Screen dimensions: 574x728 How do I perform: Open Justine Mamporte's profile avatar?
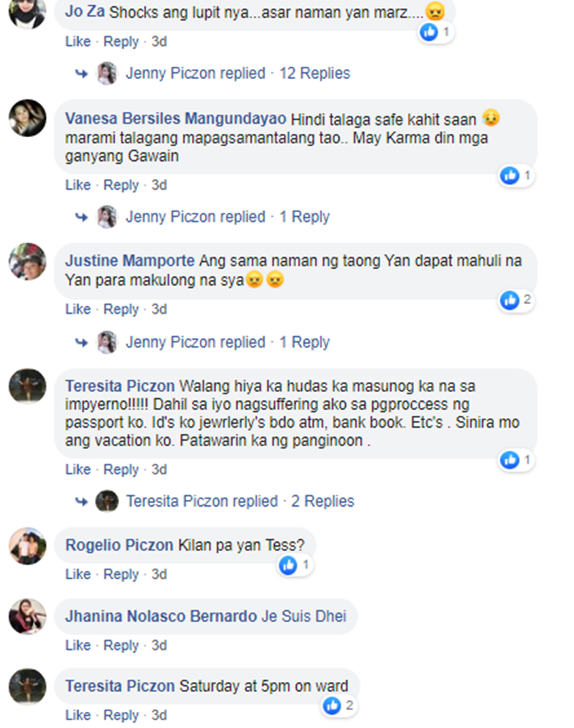(x=28, y=261)
